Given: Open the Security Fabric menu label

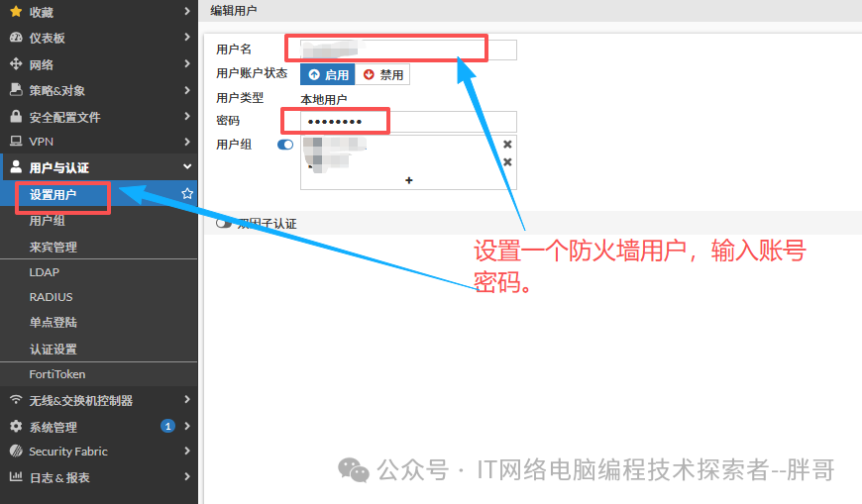Looking at the screenshot, I should [68, 452].
